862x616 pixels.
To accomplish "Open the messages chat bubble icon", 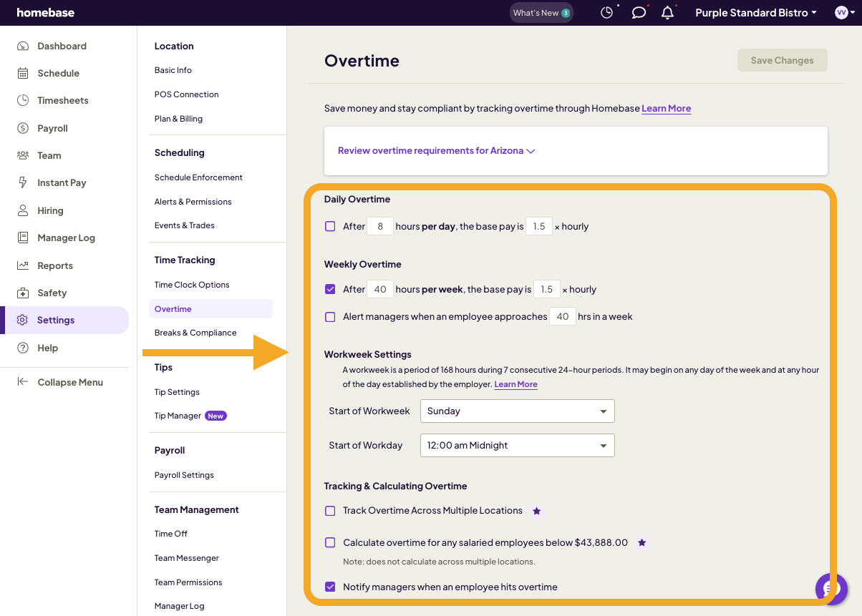I will point(639,13).
